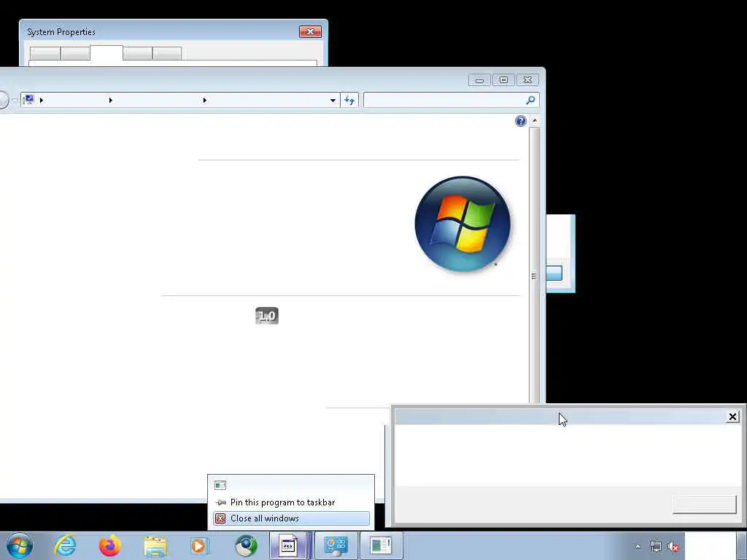
Task: Switch to the Control Panel taskbar button
Action: (336, 545)
